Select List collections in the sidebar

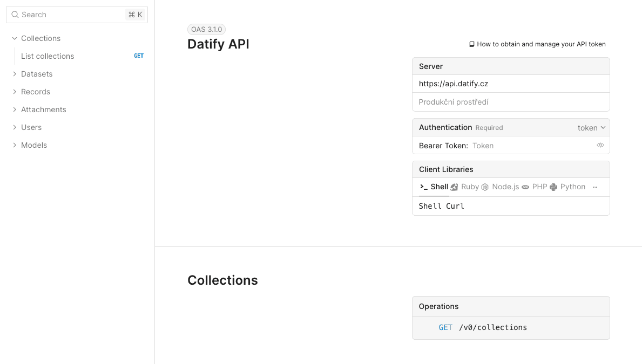pyautogui.click(x=48, y=56)
